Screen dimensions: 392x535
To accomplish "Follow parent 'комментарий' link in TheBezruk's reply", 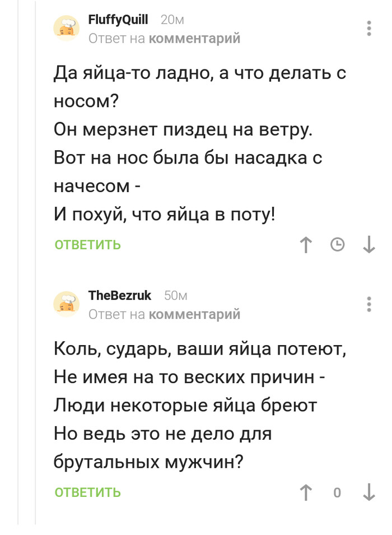I will 195,314.
